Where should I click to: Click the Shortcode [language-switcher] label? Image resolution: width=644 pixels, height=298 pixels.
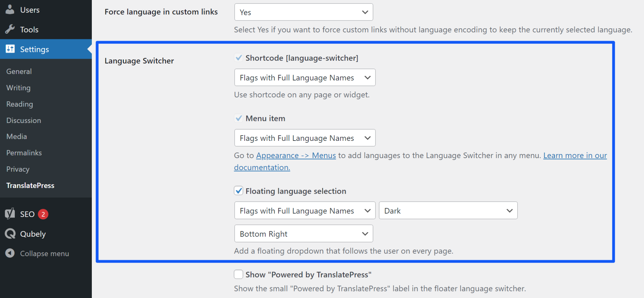(x=302, y=58)
